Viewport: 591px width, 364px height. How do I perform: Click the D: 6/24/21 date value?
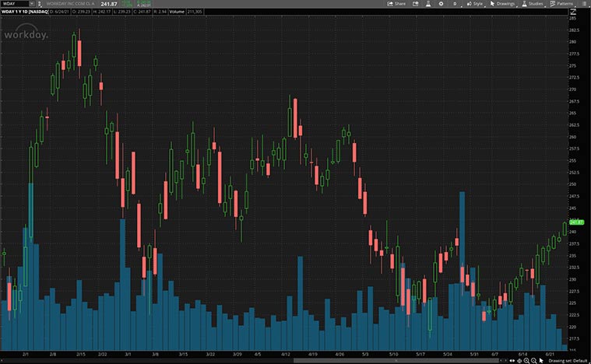[x=59, y=12]
